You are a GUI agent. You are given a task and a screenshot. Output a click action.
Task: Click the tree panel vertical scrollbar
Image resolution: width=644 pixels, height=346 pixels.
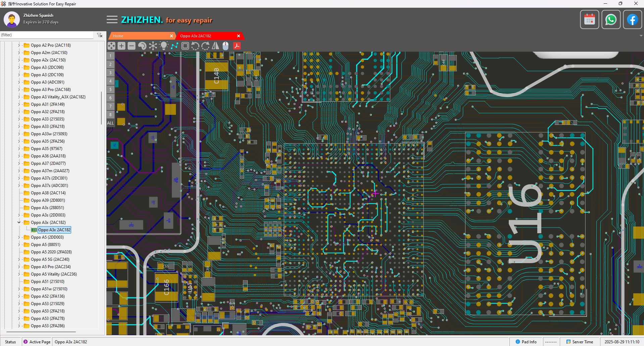101,107
